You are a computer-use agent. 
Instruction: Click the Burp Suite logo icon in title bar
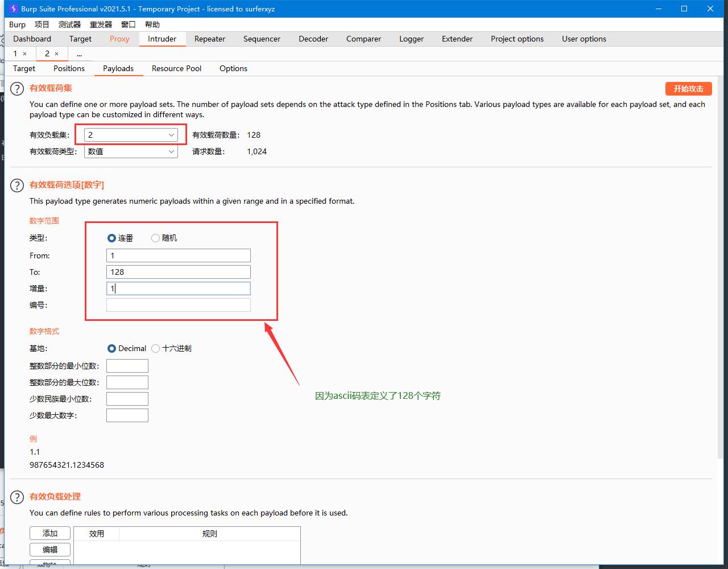[x=14, y=9]
